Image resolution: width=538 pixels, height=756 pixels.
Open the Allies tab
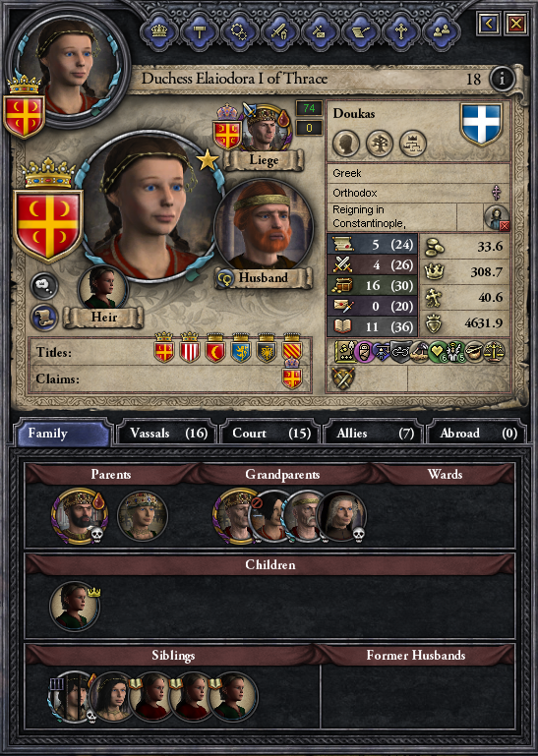pos(375,433)
